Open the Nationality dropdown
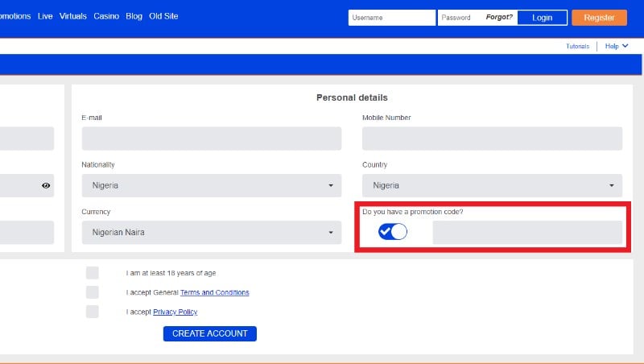 [x=212, y=186]
